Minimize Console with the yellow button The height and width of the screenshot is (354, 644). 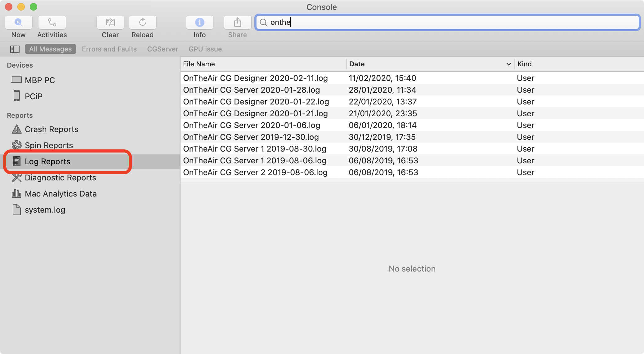pos(21,7)
